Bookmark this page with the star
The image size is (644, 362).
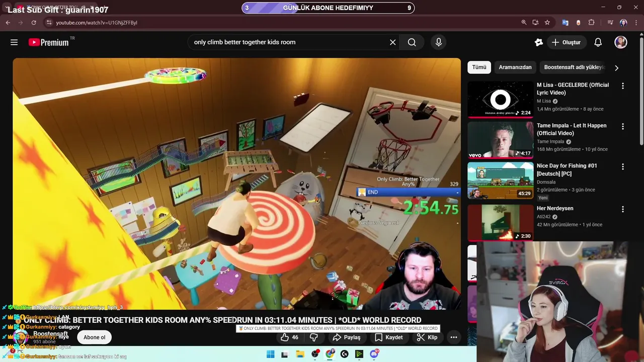(x=547, y=23)
